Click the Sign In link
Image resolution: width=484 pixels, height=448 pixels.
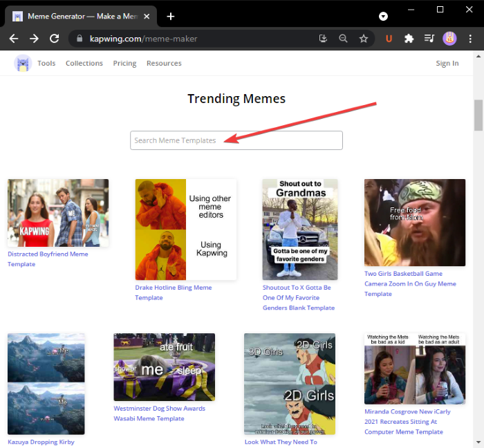pyautogui.click(x=447, y=64)
